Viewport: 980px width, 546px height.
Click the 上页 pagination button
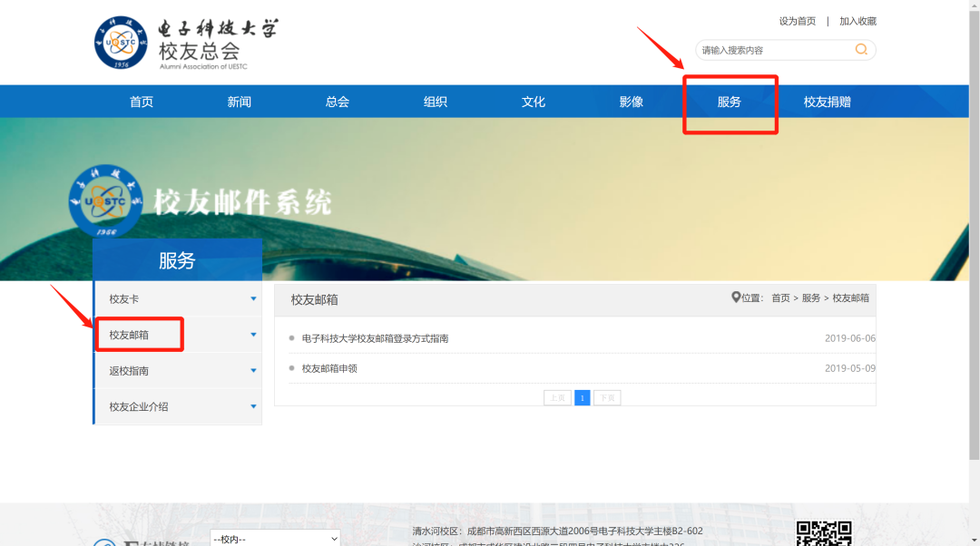click(x=557, y=398)
